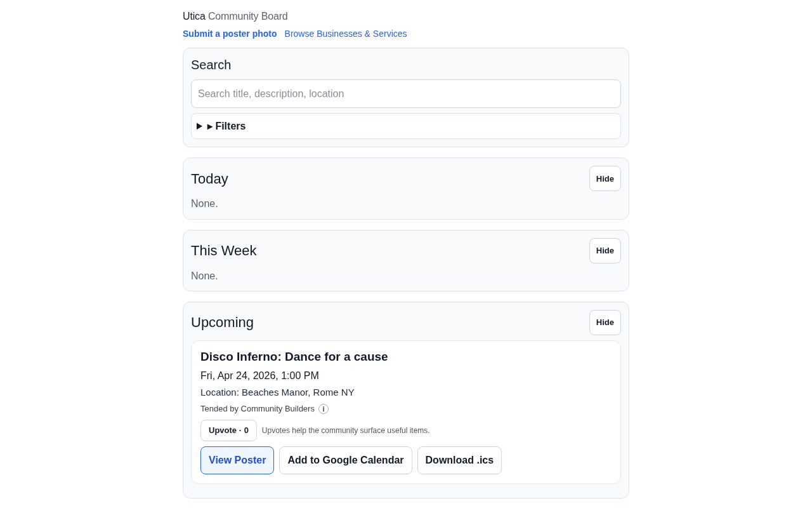The image size is (812, 508).
Task: Focus the search title, description, location field
Action: [x=406, y=94]
